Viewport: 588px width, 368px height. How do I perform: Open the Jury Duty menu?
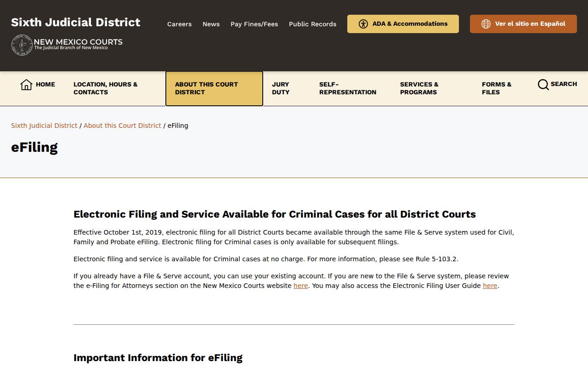(x=281, y=88)
